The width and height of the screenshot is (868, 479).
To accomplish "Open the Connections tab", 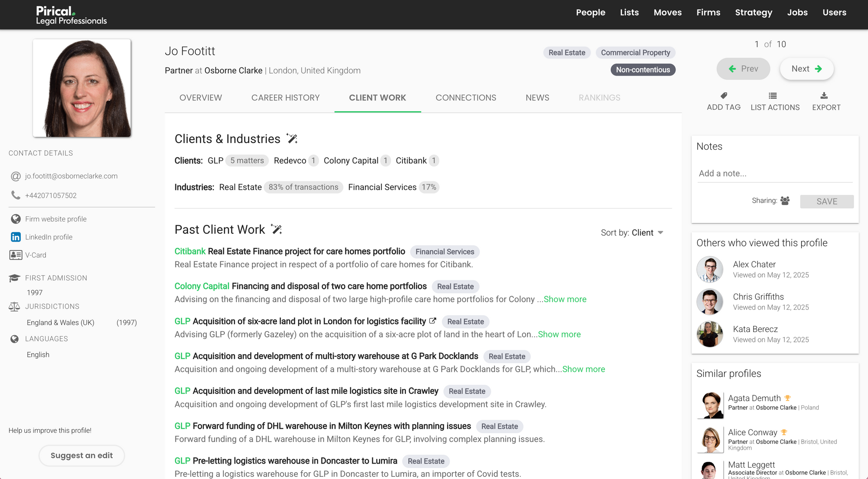I will pyautogui.click(x=466, y=98).
